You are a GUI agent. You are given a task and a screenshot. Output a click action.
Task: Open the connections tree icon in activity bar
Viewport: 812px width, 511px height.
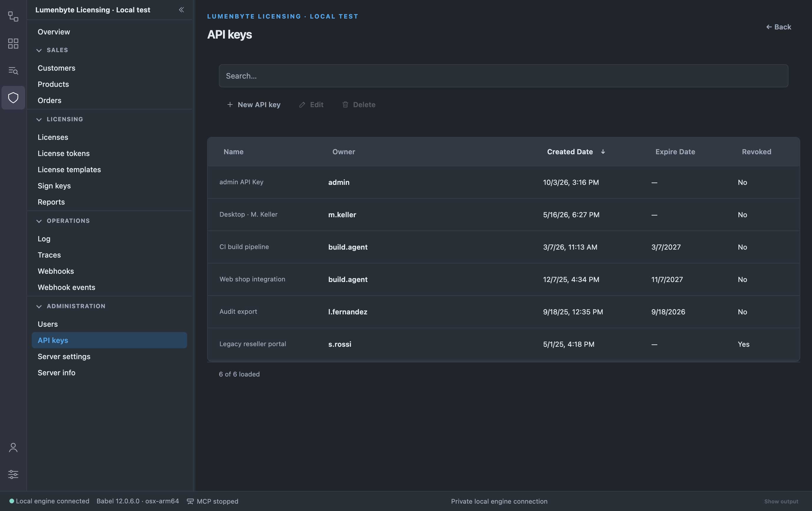click(x=13, y=16)
